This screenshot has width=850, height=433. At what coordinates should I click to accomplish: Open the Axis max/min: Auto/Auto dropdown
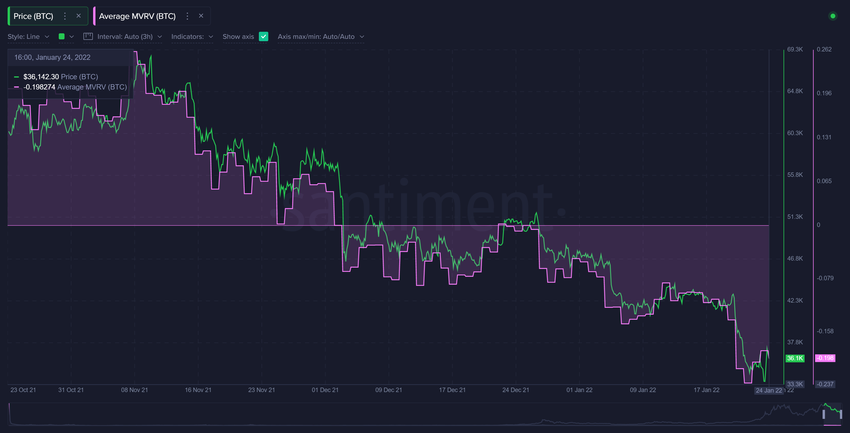(x=321, y=37)
